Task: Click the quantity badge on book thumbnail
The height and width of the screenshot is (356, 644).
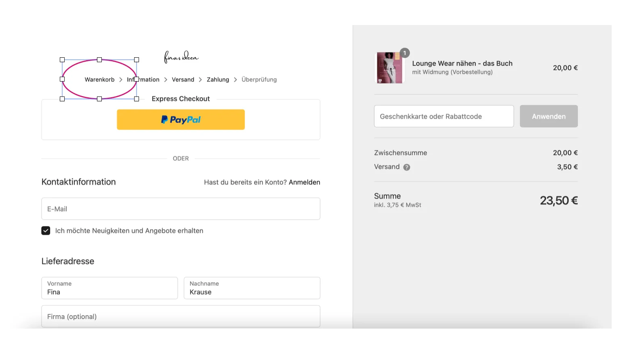Action: pyautogui.click(x=404, y=53)
